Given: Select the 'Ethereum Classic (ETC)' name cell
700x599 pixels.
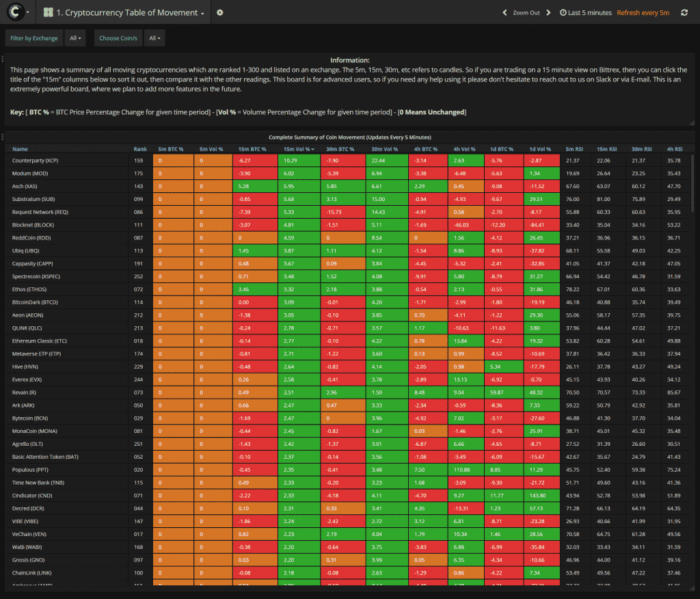Looking at the screenshot, I should [x=67, y=341].
